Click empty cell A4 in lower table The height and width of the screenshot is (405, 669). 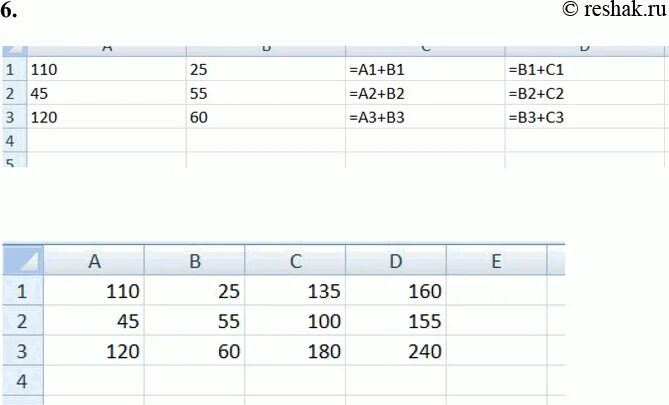pos(94,380)
